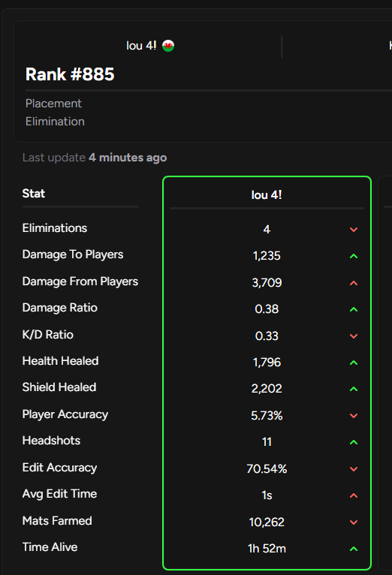
Task: Click the lou 4! column header in stats table
Action: click(x=267, y=194)
